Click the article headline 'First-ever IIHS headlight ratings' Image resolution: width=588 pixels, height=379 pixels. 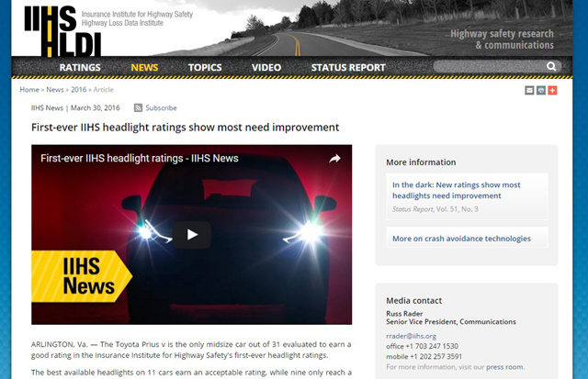tap(186, 128)
